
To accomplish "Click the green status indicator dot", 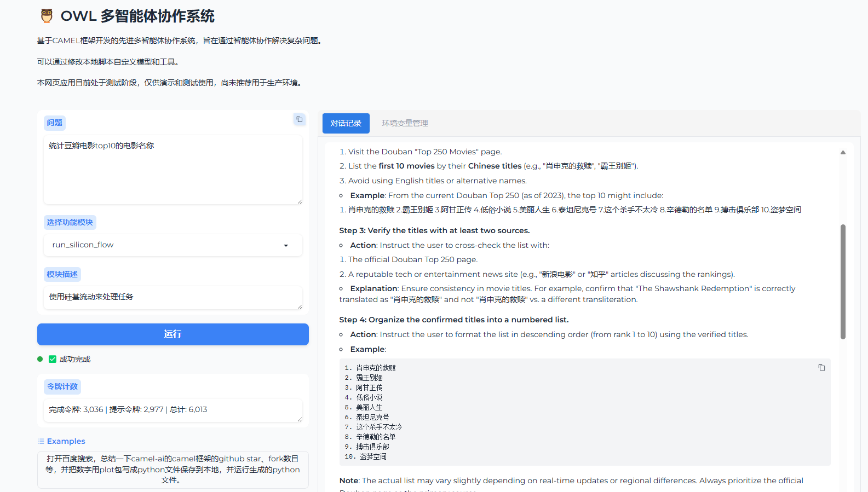I will coord(40,359).
